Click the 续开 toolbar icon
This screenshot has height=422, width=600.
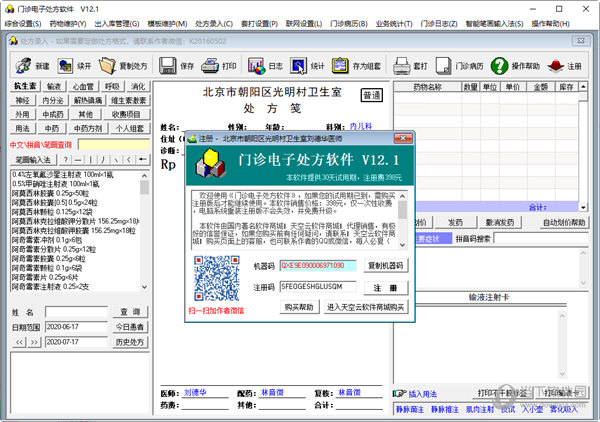(x=65, y=66)
